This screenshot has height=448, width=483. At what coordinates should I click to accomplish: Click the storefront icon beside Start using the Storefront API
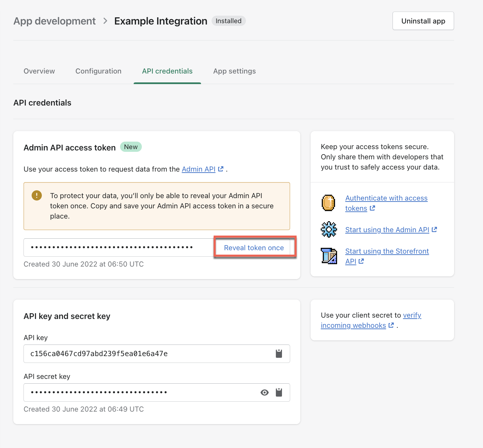click(329, 256)
